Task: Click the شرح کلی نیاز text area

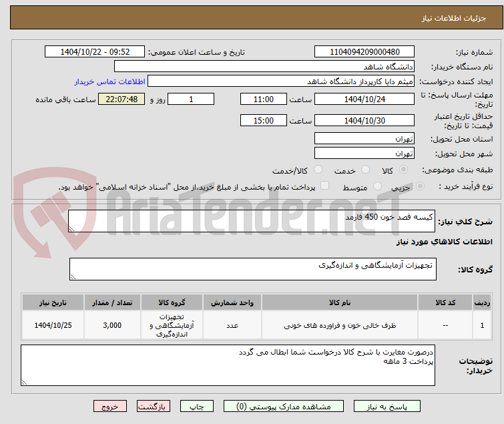Action: click(252, 221)
